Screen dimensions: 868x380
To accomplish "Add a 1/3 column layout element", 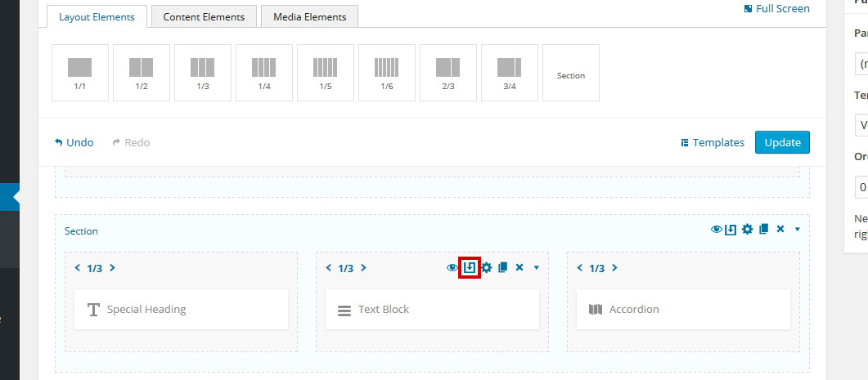I will (x=203, y=73).
